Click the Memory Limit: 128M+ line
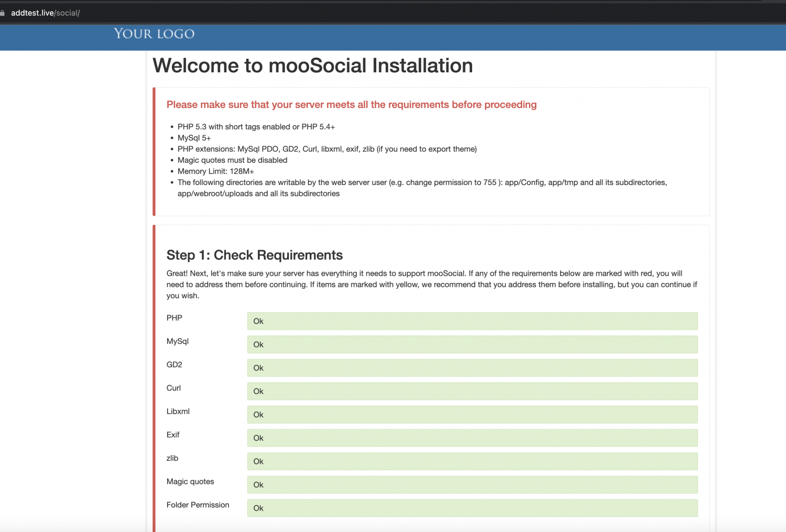Viewport: 786px width, 532px height. 216,171
